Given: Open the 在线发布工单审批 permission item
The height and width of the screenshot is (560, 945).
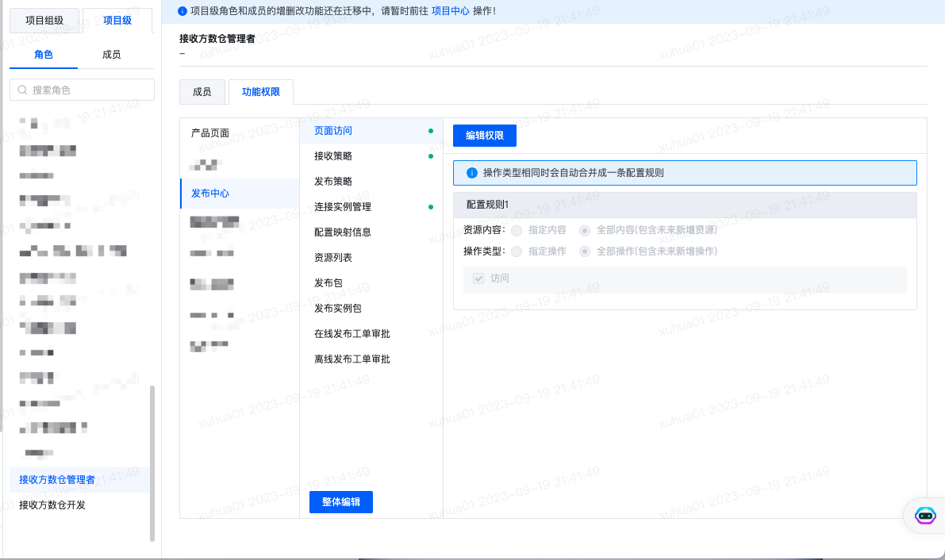Looking at the screenshot, I should [x=371, y=333].
